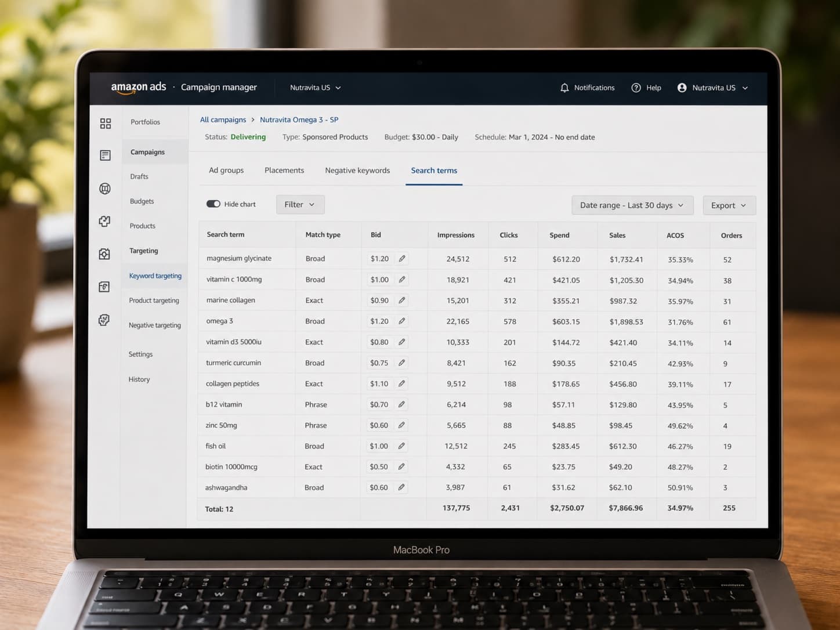This screenshot has width=840, height=630.
Task: Click the "Total: 12" footer label
Action: tap(219, 509)
